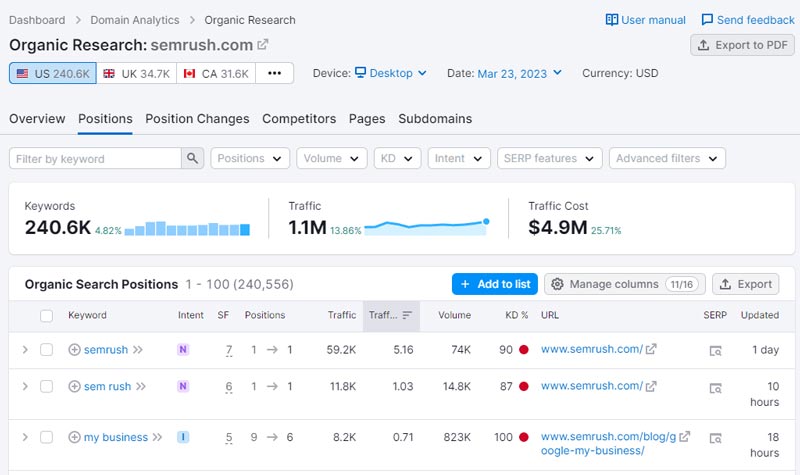Click the Desktop monitor device icon

click(360, 72)
